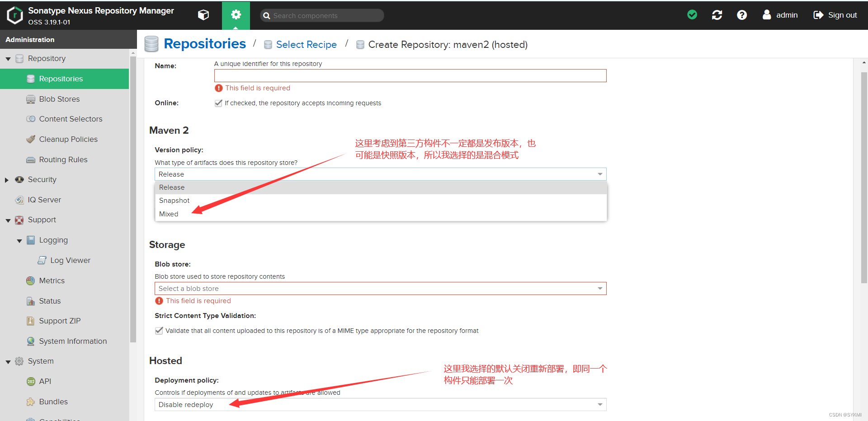Viewport: 868px width, 421px height.
Task: Click the Status icon
Action: pos(31,301)
